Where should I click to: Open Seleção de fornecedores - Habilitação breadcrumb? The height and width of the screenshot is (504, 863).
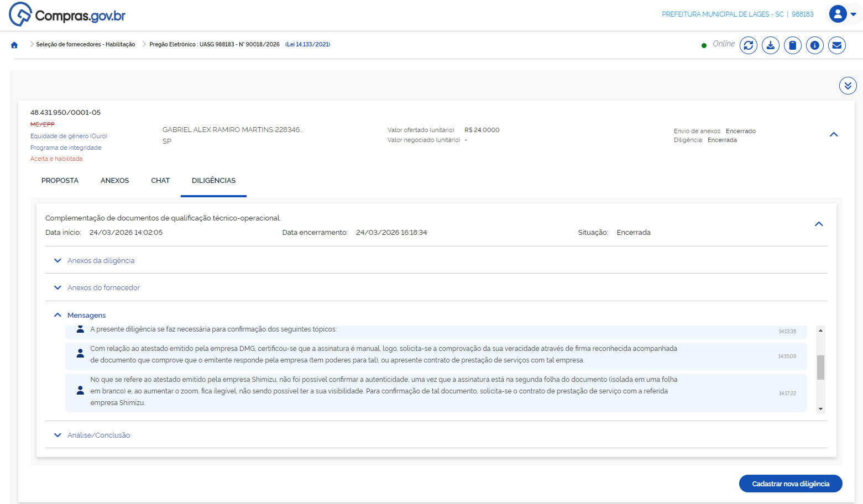[x=86, y=44]
